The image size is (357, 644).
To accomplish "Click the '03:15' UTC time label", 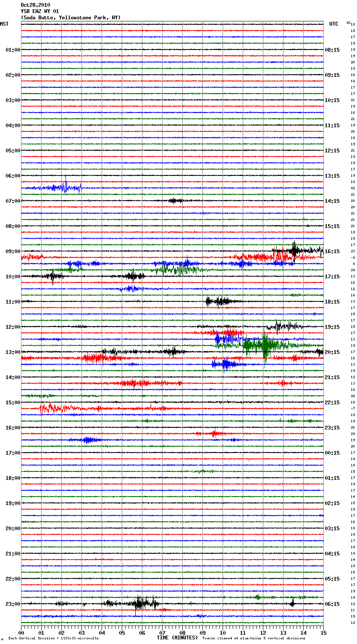I will click(x=332, y=529).
